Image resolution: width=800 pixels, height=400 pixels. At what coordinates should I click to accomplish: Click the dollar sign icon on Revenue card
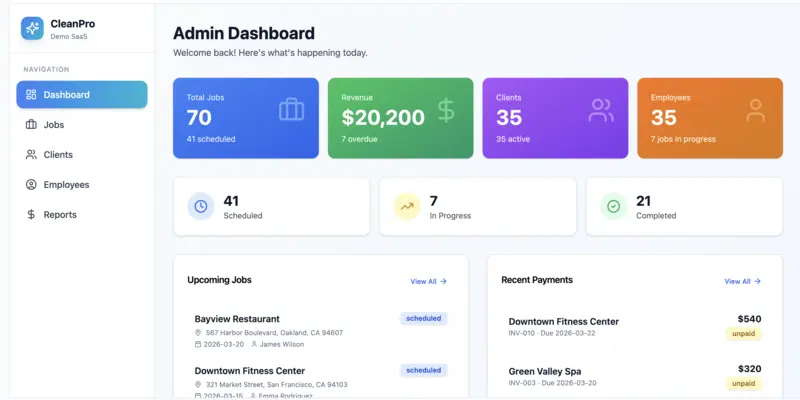click(446, 110)
